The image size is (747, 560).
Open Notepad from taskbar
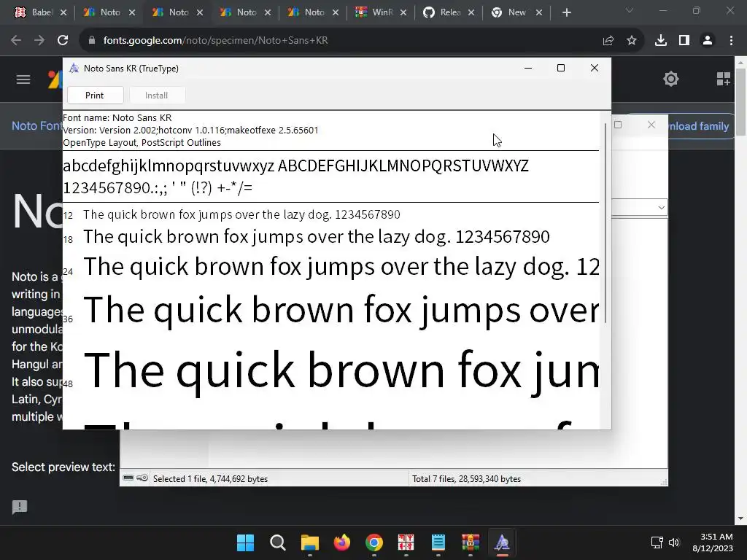point(438,542)
